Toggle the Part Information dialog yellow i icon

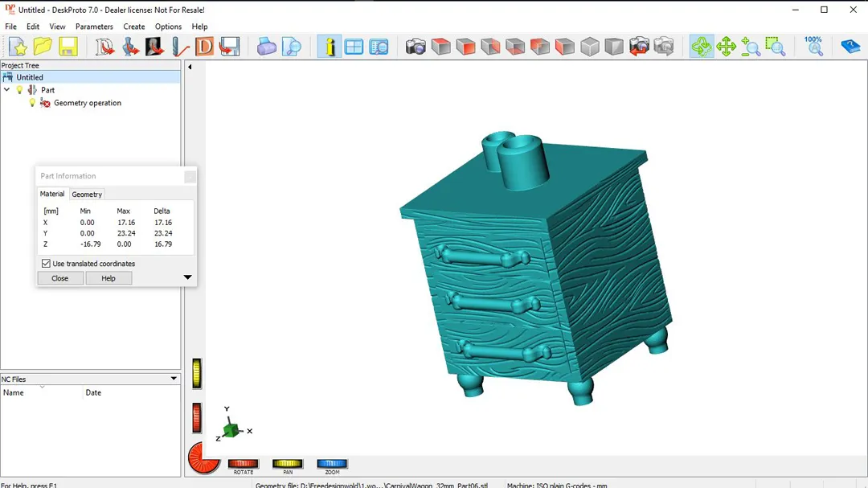click(330, 47)
